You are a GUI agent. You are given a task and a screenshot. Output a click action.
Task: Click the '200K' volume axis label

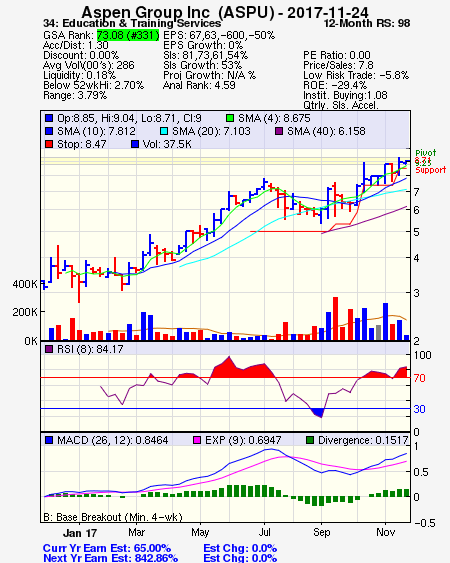pos(25,312)
